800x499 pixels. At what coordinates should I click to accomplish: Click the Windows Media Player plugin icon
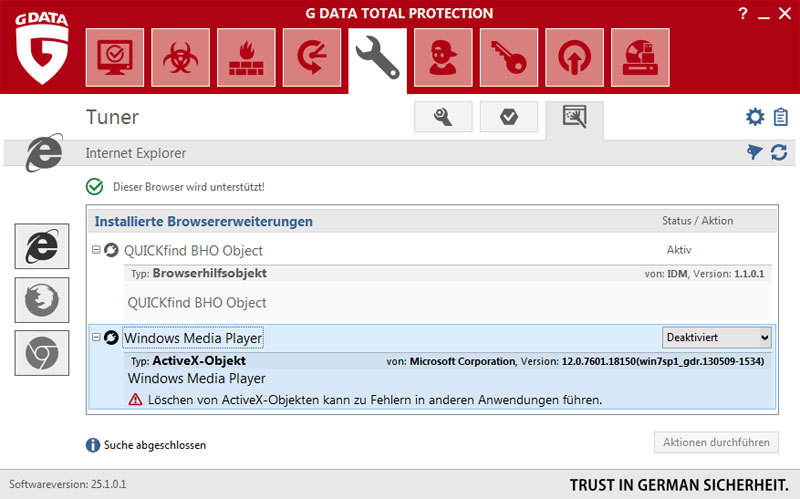coord(111,337)
